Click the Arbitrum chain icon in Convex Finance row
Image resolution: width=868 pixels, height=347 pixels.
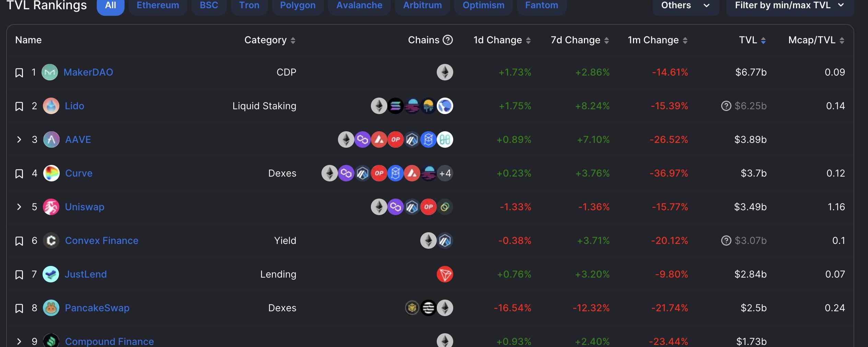coord(445,240)
